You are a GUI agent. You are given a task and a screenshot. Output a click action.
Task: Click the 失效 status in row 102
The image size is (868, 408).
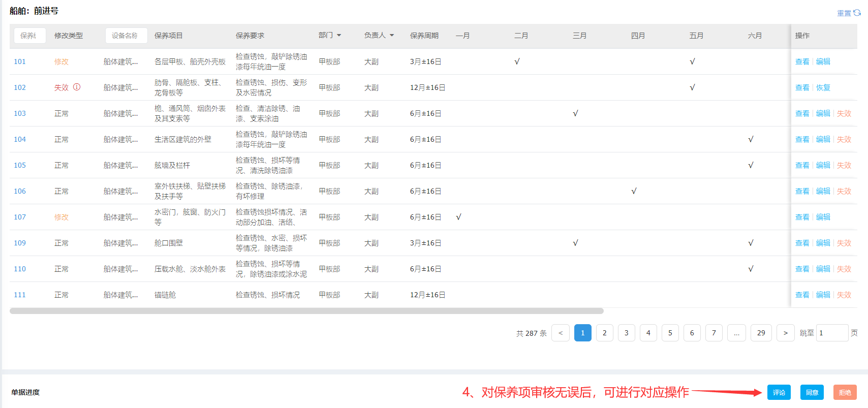(x=61, y=87)
